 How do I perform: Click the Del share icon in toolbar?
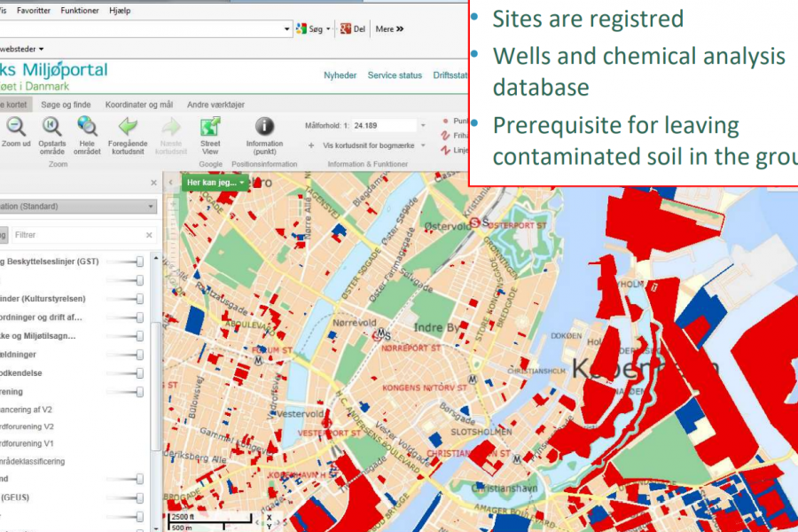(346, 29)
